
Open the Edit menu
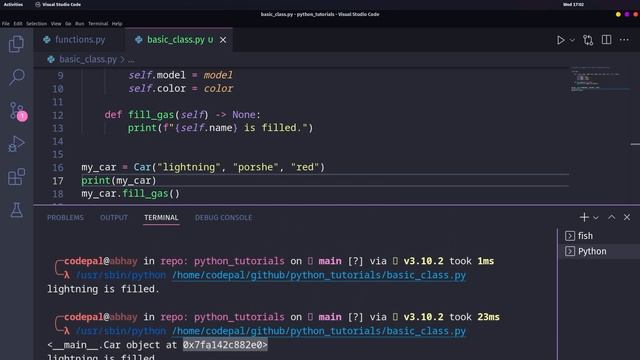point(18,24)
